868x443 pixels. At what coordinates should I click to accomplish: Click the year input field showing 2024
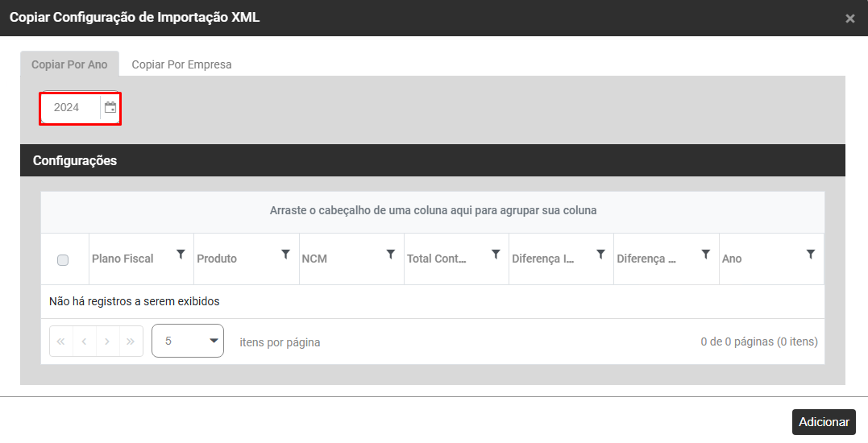point(70,107)
